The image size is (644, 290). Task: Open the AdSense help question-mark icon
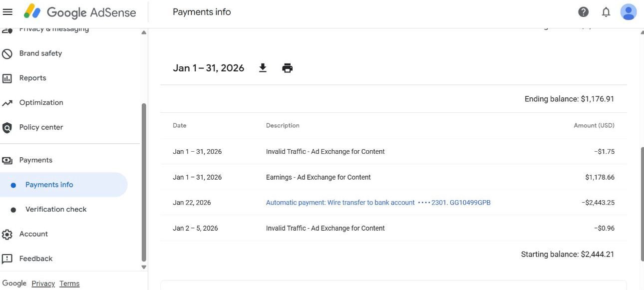coord(583,11)
